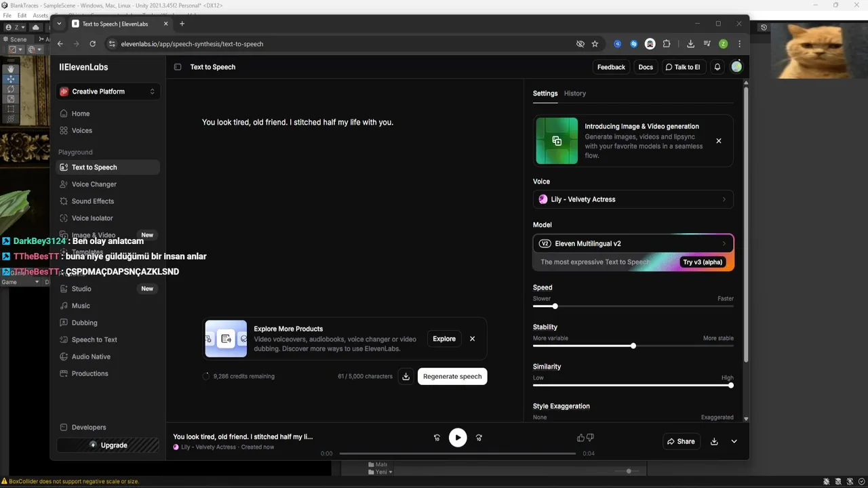The width and height of the screenshot is (868, 488).
Task: Select Unity Rotate tool in scene toolbar
Action: 11,89
